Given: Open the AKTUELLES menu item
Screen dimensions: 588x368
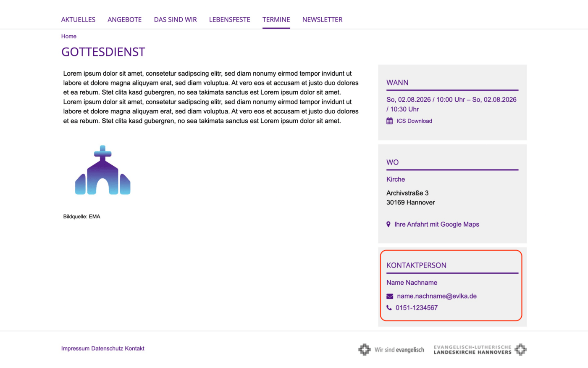Looking at the screenshot, I should [78, 19].
